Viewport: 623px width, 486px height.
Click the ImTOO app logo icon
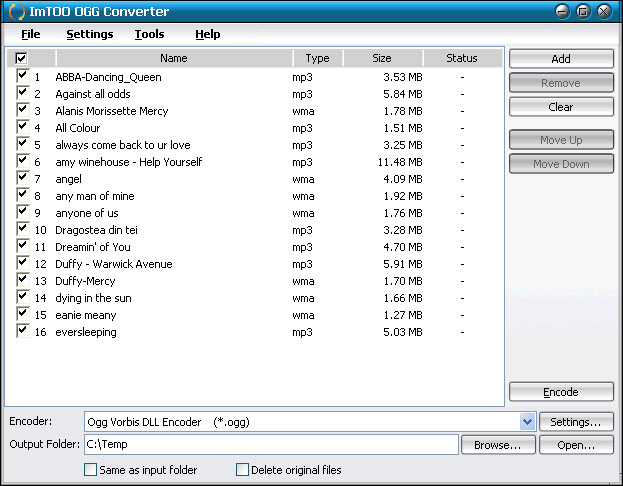[16, 12]
